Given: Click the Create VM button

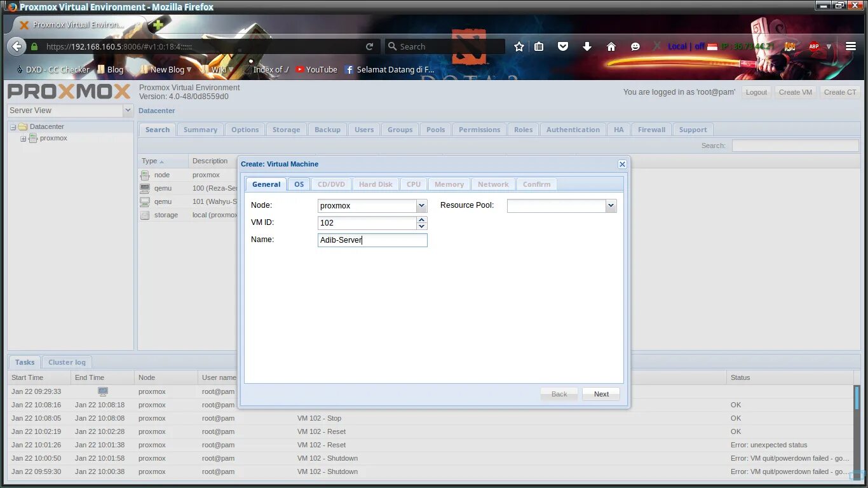Looking at the screenshot, I should (x=796, y=92).
